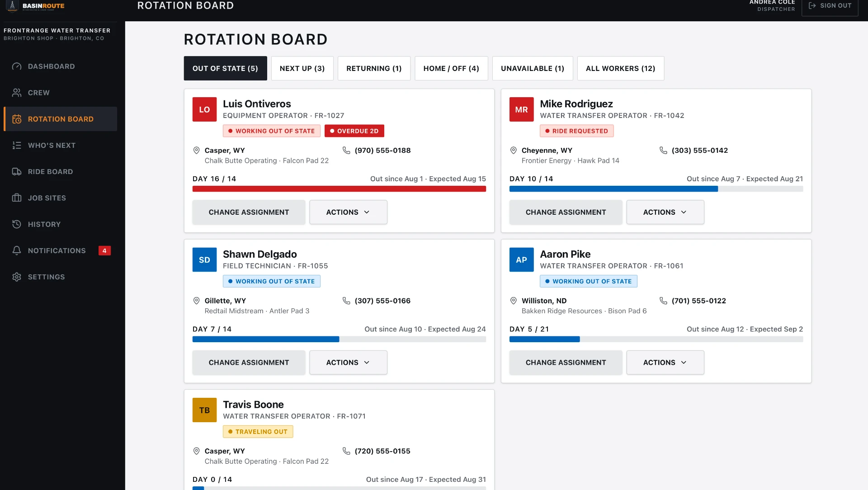The height and width of the screenshot is (490, 868).
Task: Open Aaron Pike name heading
Action: tap(565, 254)
